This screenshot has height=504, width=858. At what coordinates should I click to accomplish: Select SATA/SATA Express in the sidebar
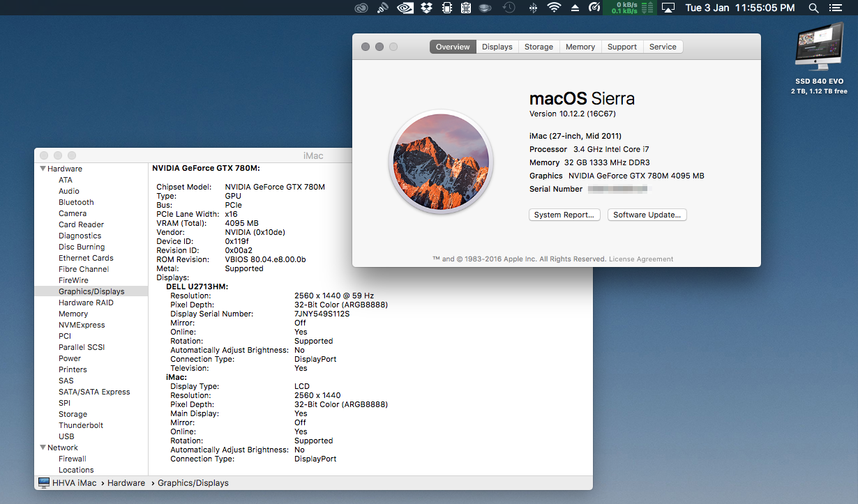coord(94,392)
